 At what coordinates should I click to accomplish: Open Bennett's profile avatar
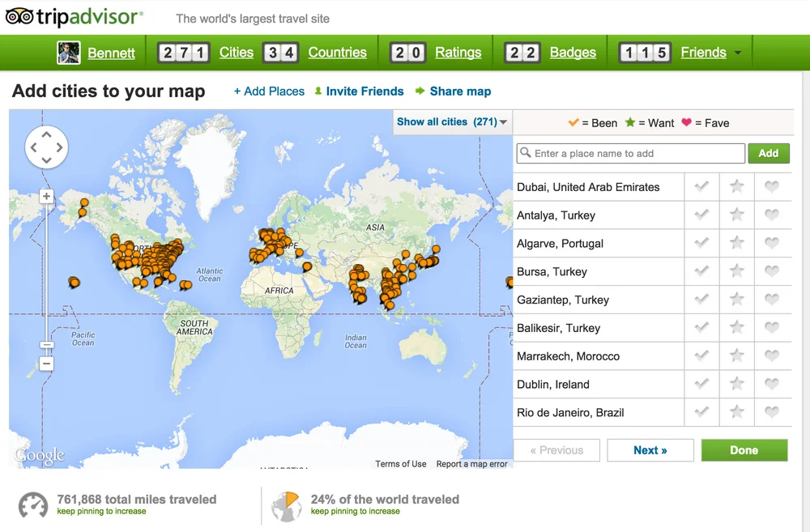pyautogui.click(x=69, y=53)
